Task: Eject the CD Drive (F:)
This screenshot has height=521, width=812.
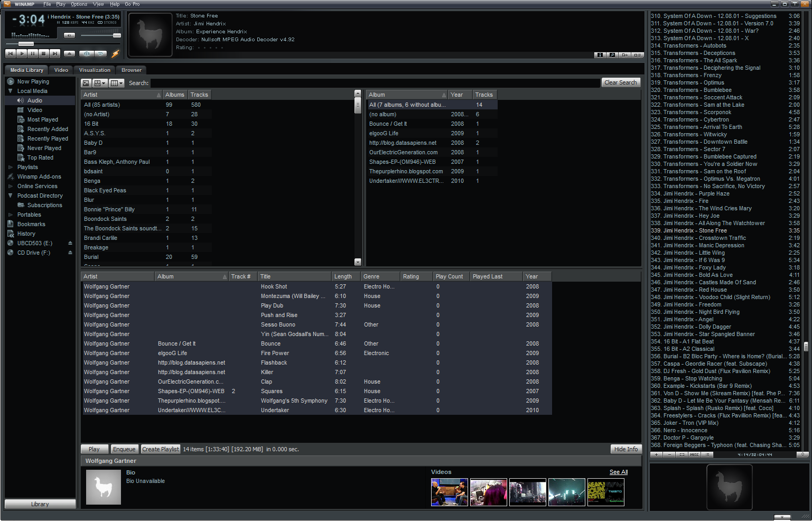Action: pyautogui.click(x=70, y=253)
